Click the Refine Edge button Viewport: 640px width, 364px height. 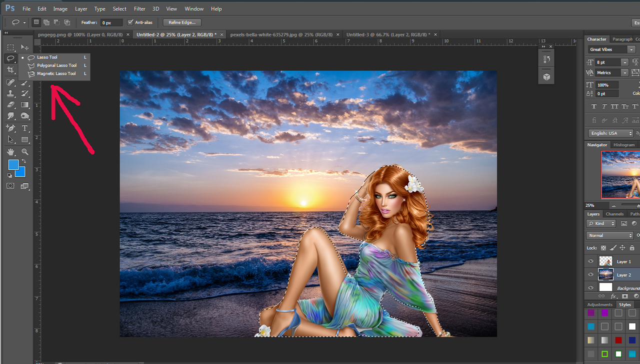coord(182,22)
